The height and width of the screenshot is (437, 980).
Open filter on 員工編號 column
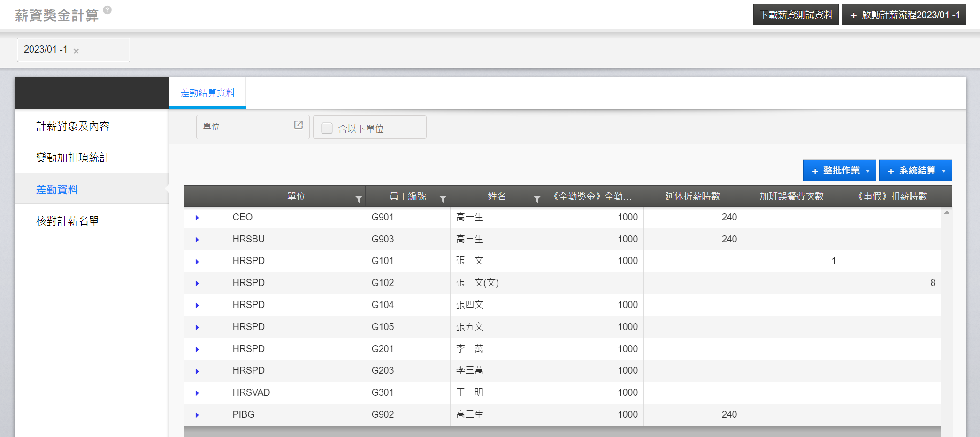[443, 199]
